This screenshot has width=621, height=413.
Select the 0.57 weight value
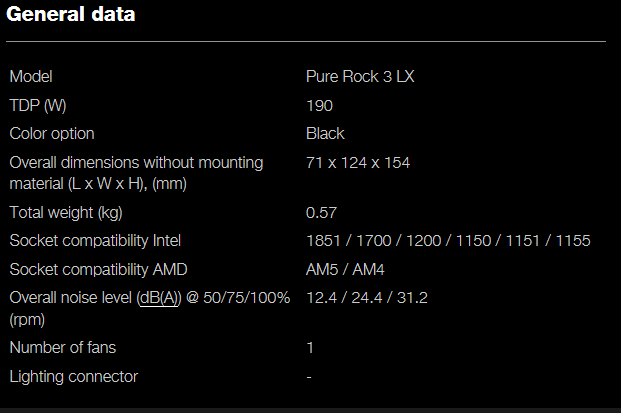click(x=321, y=213)
